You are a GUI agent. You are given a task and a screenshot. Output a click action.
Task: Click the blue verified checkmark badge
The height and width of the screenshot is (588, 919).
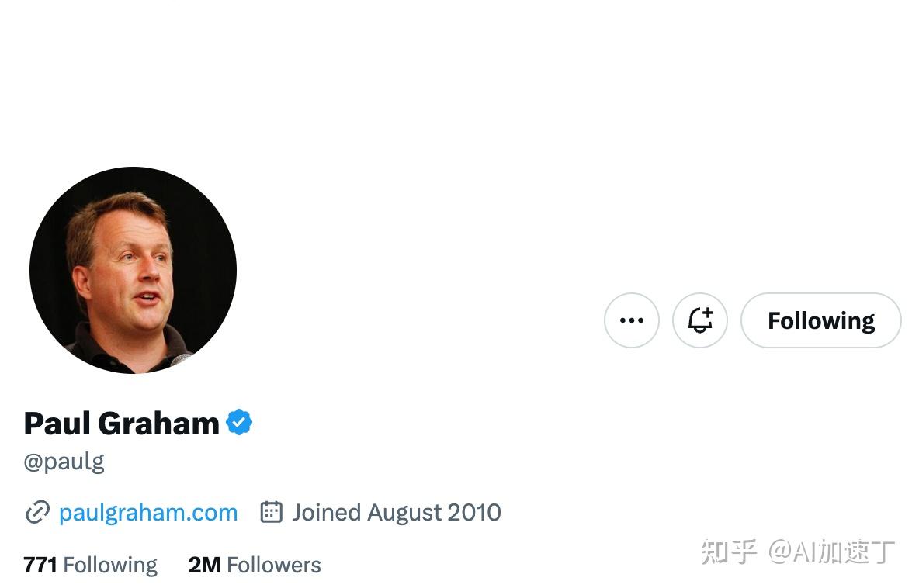pos(239,422)
